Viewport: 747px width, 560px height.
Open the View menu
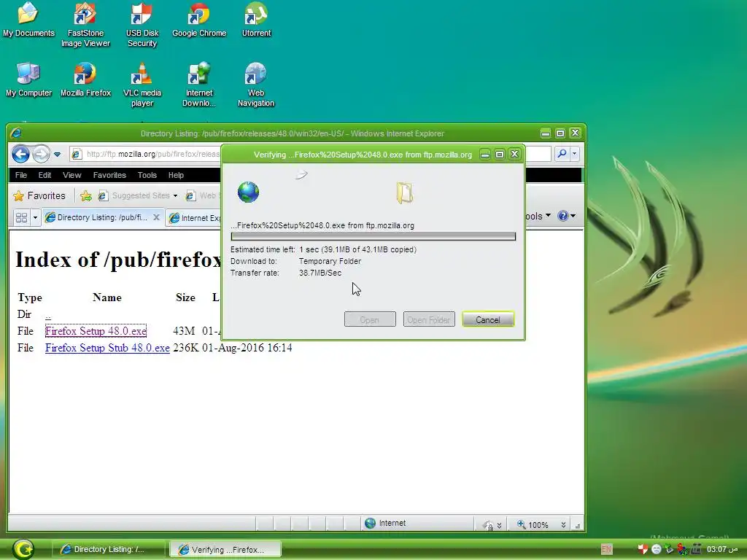(72, 175)
